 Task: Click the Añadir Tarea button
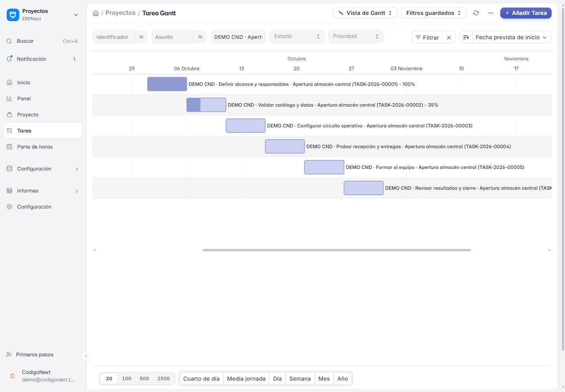coord(526,13)
